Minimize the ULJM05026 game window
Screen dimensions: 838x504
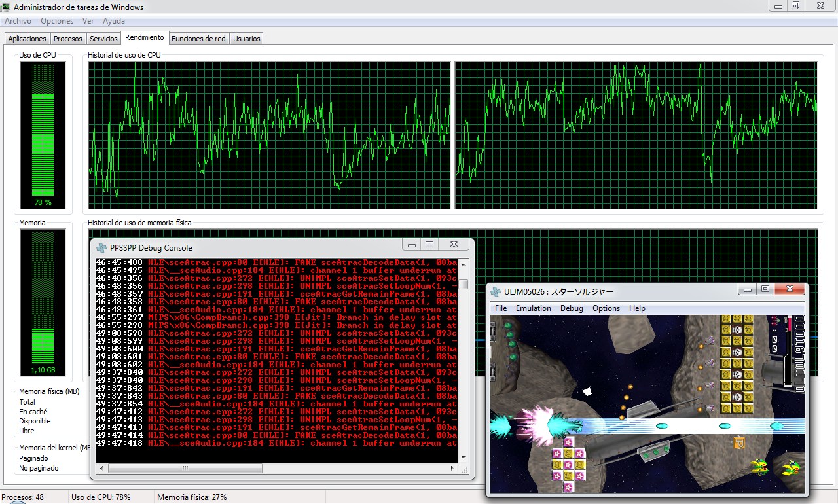point(747,289)
